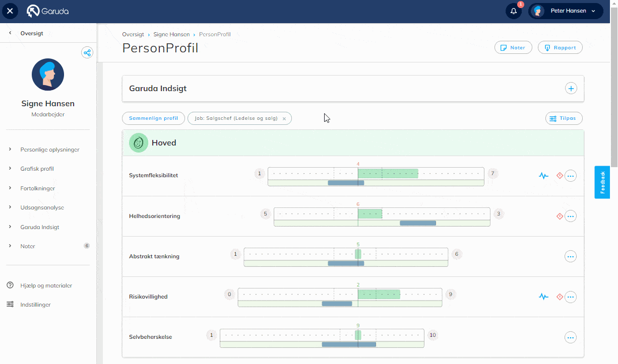Click the Rapport button
The height and width of the screenshot is (364, 618).
(x=560, y=47)
